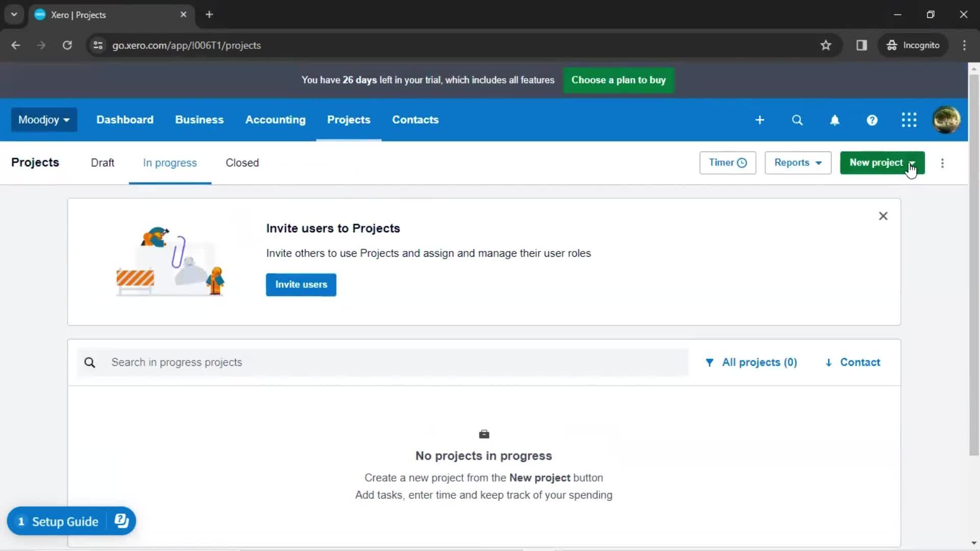Open the tab search dropdown arrow
This screenshot has height=551, width=980.
pos(14,15)
